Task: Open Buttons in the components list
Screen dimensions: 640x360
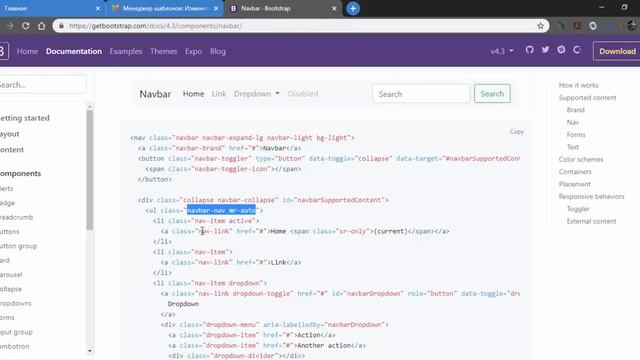Action: (x=10, y=231)
